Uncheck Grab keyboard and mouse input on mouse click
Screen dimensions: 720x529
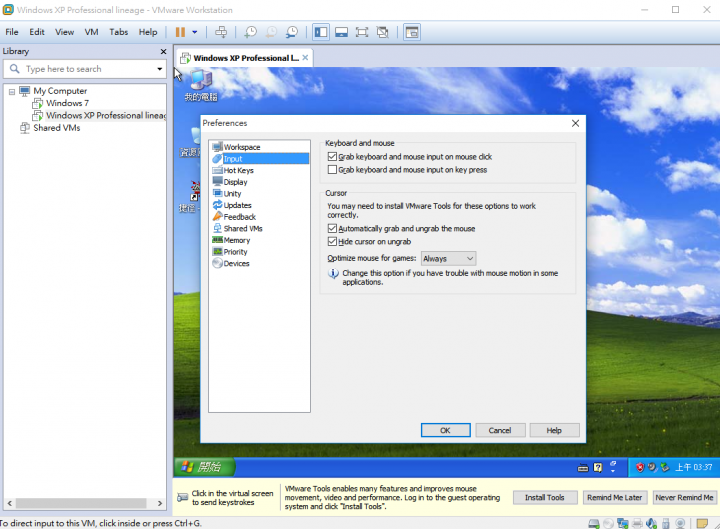[332, 157]
